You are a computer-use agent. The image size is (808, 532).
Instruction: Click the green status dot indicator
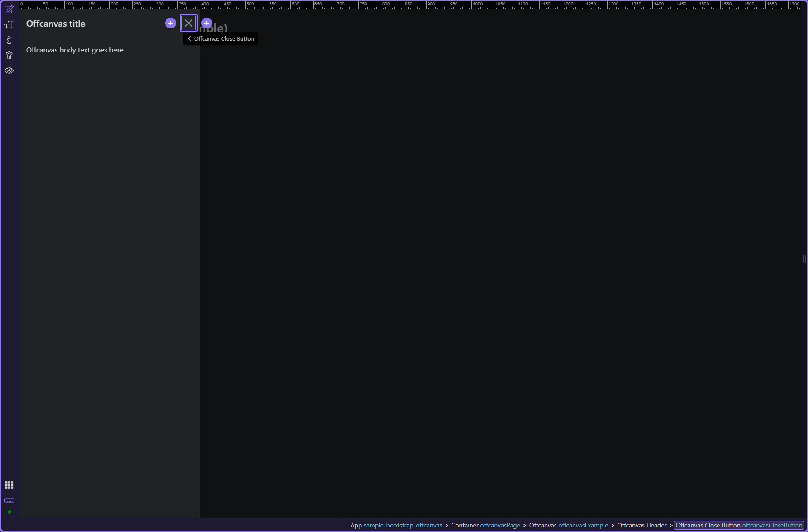pyautogui.click(x=9, y=512)
